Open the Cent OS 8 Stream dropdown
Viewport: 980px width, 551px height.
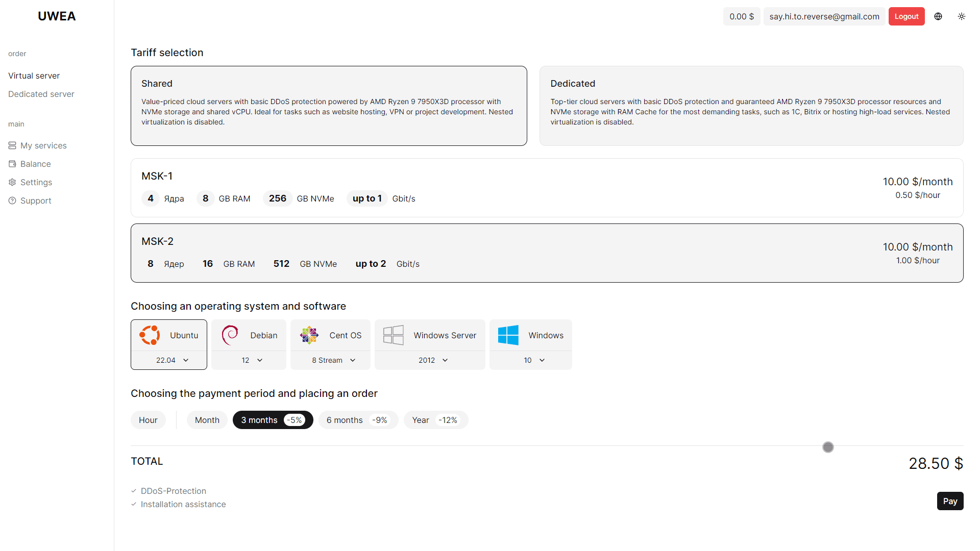pos(333,360)
